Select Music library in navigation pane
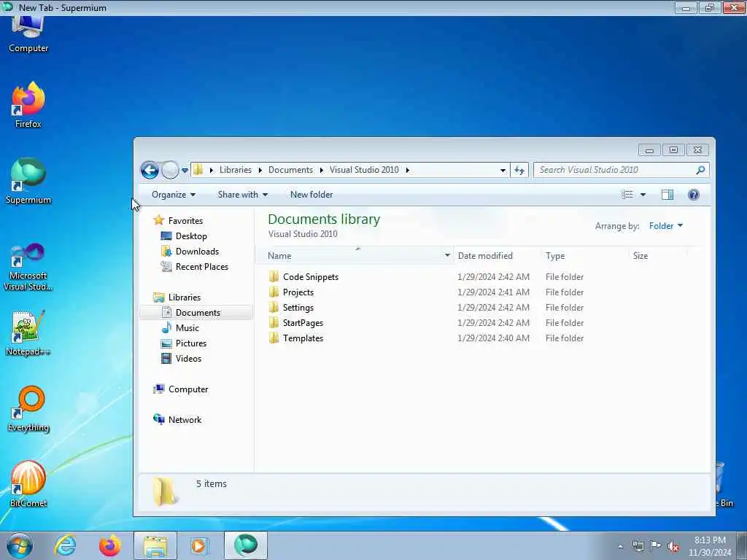747x560 pixels. (187, 327)
